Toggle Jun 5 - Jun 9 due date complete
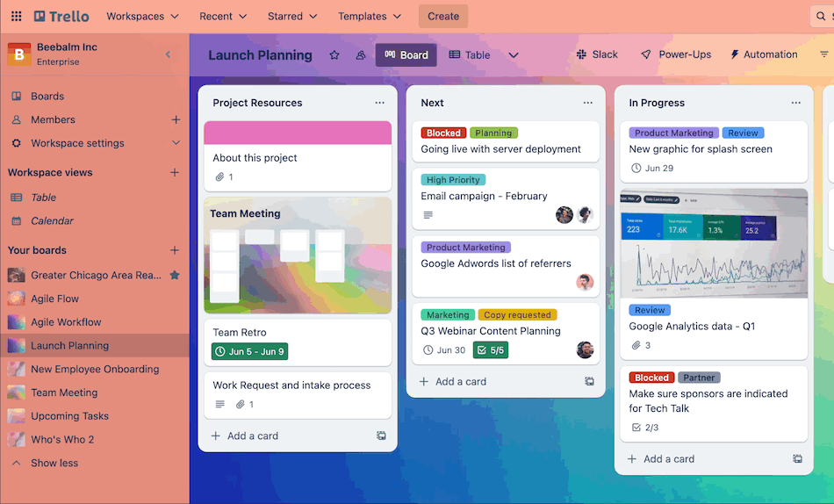 pos(249,351)
